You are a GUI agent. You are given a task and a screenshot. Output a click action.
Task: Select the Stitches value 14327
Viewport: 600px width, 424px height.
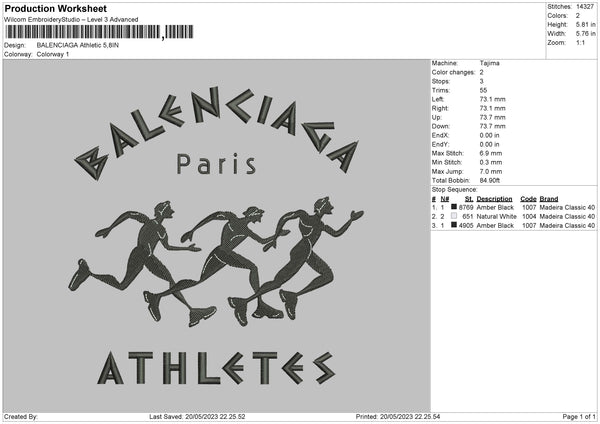point(585,7)
